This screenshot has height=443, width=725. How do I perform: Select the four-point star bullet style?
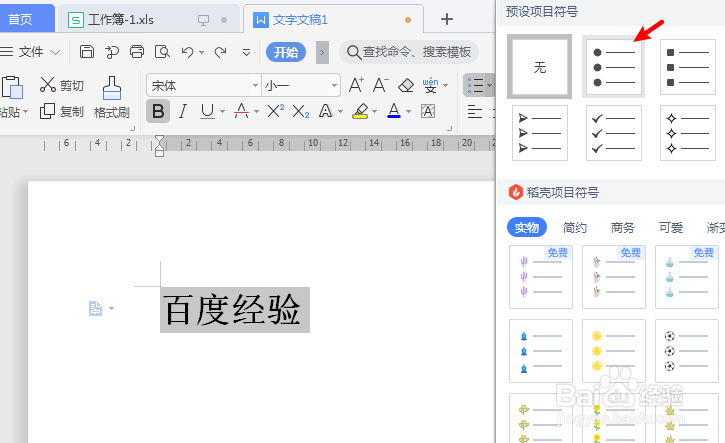point(688,133)
